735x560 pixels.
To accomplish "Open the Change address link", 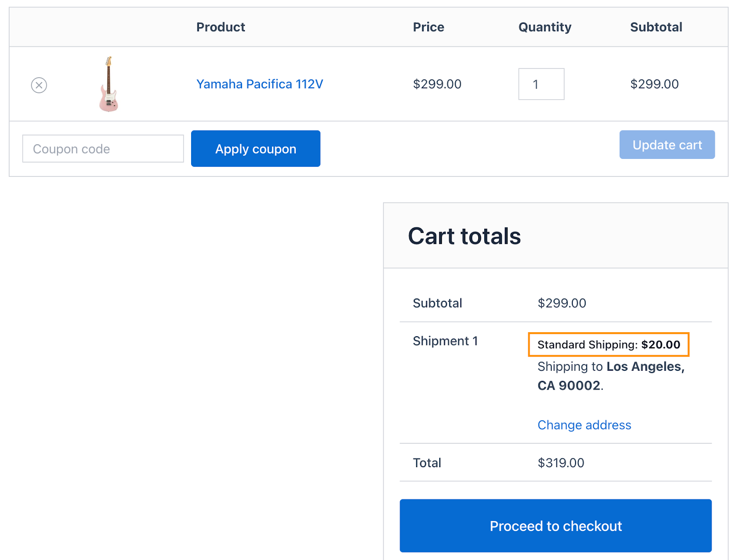I will (584, 425).
